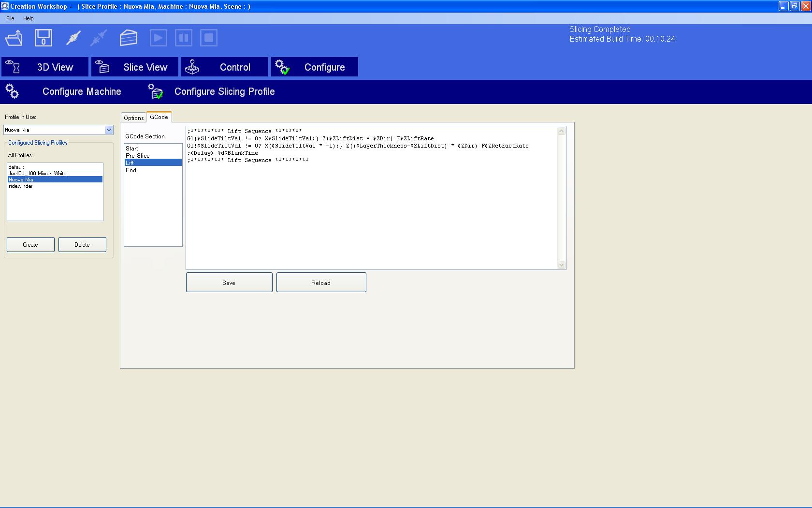Click the open file icon in toolbar
This screenshot has height=508, width=812.
pos(14,38)
